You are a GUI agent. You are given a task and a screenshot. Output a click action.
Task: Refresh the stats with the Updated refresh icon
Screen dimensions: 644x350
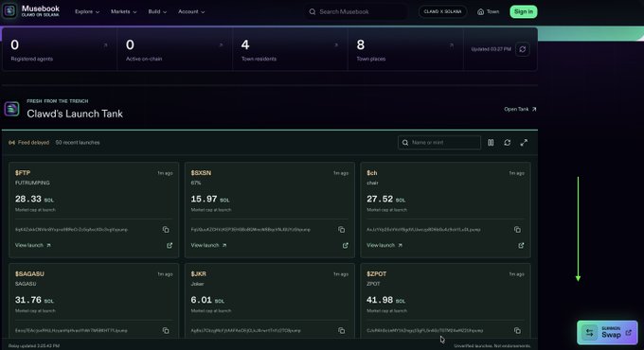[x=523, y=49]
